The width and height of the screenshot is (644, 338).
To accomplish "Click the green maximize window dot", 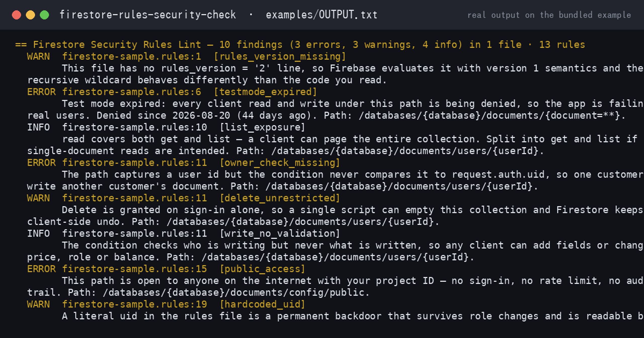I will tap(45, 15).
